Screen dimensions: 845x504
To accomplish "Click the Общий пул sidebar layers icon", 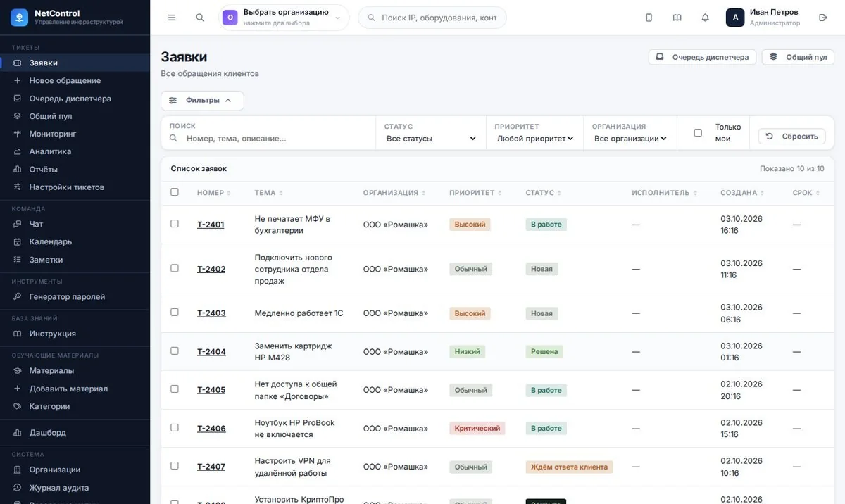I will 17,116.
